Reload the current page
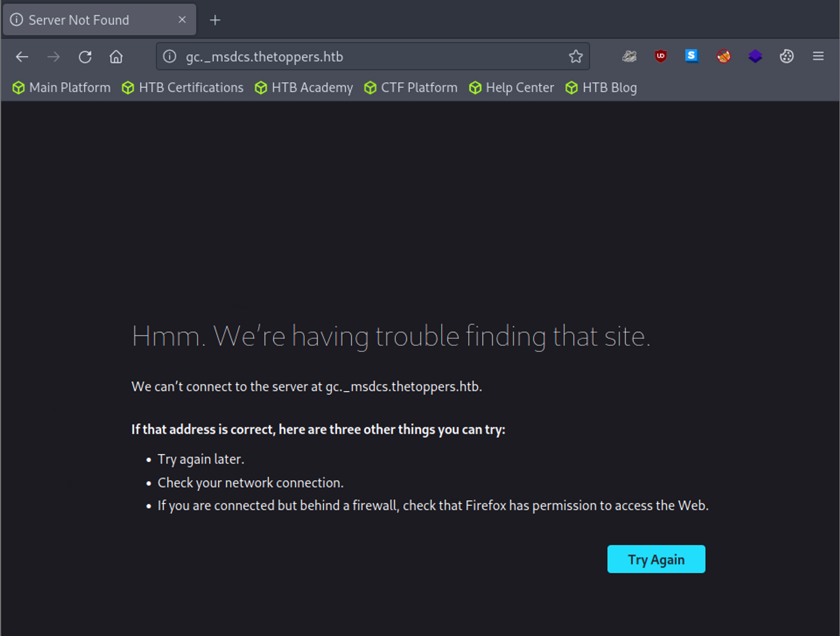This screenshot has height=636, width=840. (x=85, y=57)
